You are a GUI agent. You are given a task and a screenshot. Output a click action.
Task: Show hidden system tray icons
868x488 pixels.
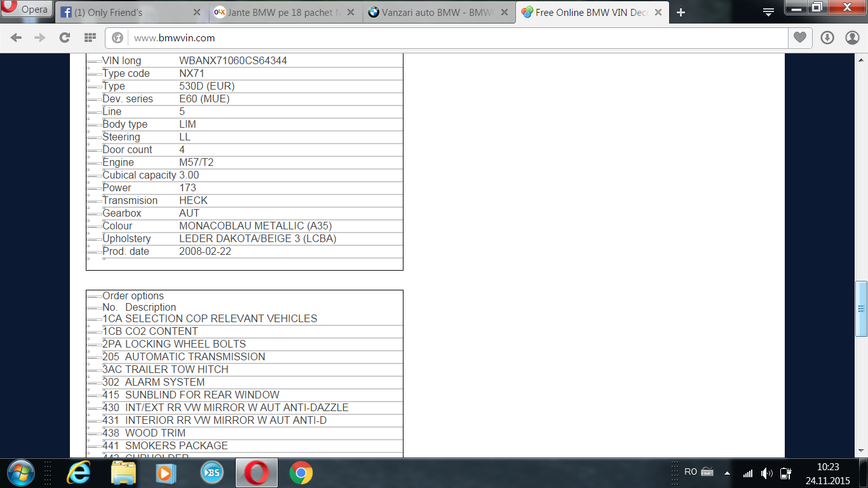click(x=727, y=473)
